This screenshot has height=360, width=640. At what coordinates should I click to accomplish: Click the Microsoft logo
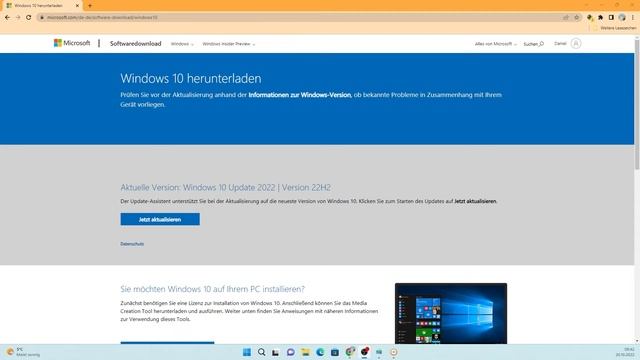(72, 43)
